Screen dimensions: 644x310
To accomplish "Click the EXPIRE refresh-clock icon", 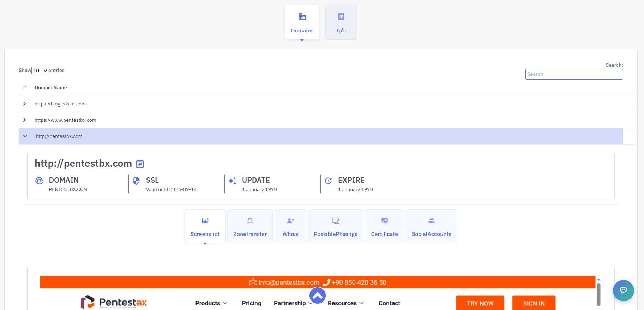I will point(328,181).
